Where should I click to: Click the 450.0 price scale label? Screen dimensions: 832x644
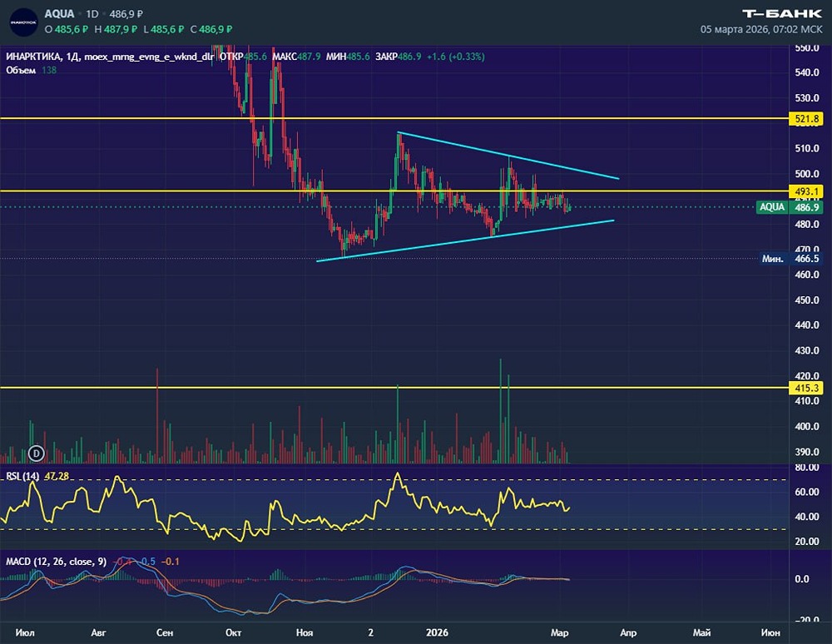click(807, 300)
